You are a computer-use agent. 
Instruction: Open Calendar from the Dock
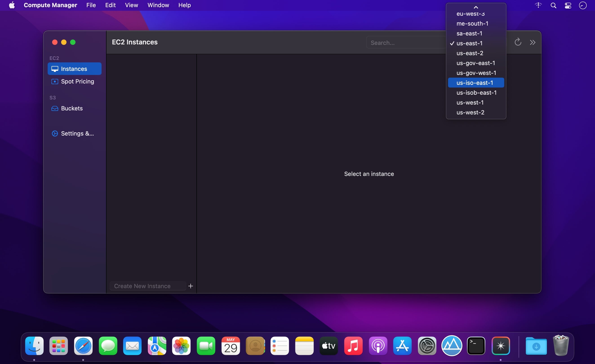click(x=231, y=346)
